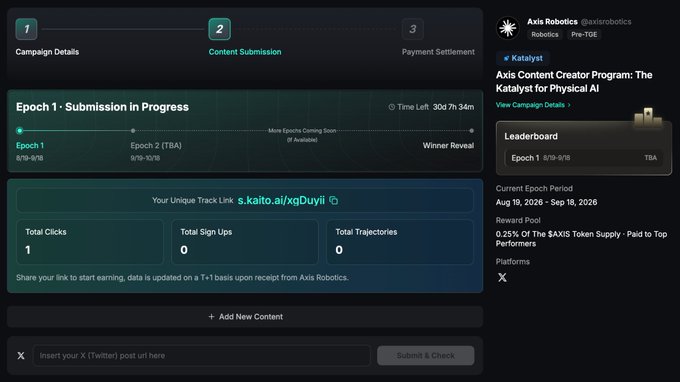The width and height of the screenshot is (680, 382).
Task: Click the Add New Content button
Action: [x=245, y=317]
